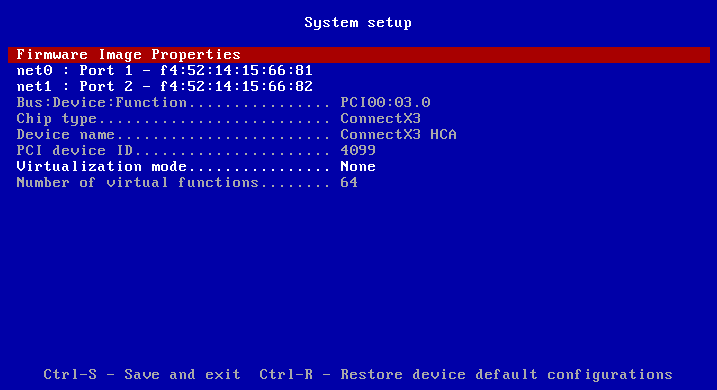This screenshot has height=390, width=717.
Task: Change the Virtualization mode value None
Action: 358,166
